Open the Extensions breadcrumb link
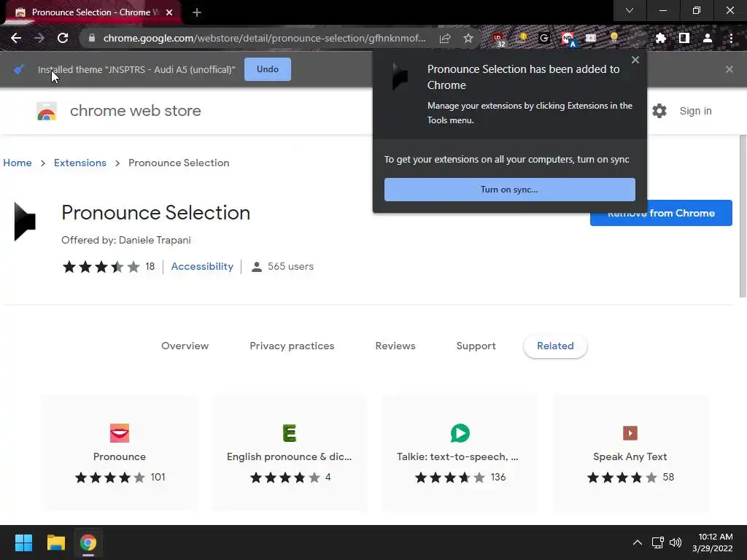 pos(80,163)
